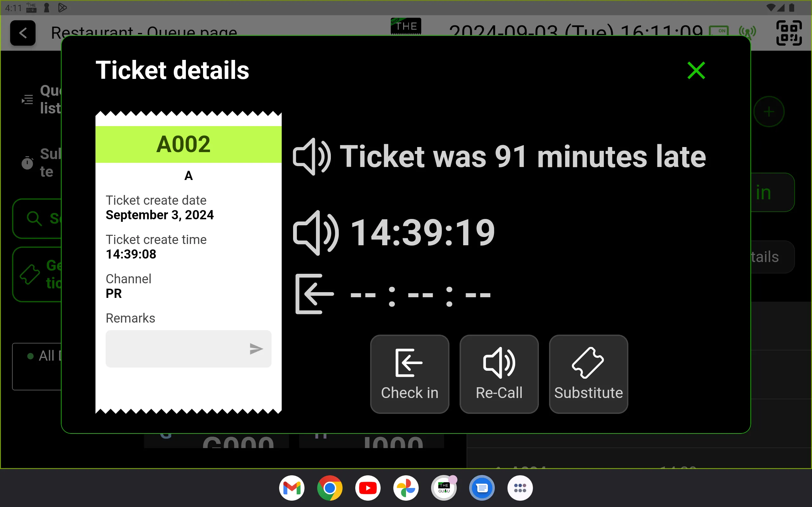Select the Restaurant Queue page tab

tap(144, 32)
